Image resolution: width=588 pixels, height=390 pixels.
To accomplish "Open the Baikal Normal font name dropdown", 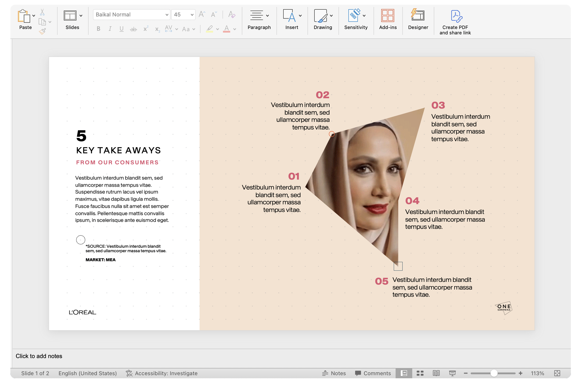I will click(x=167, y=15).
